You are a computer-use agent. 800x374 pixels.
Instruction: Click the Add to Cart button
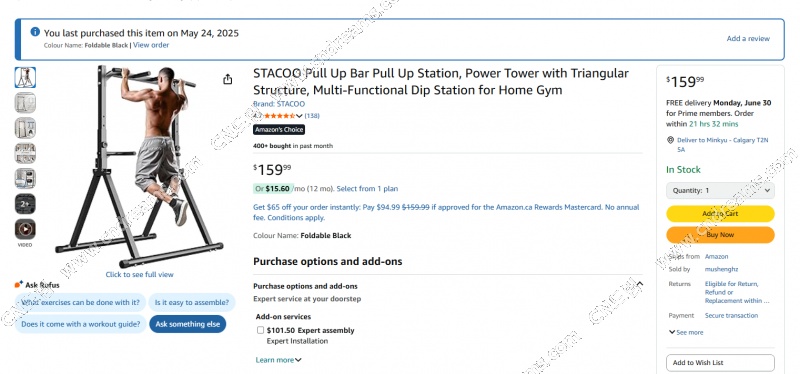coord(720,214)
